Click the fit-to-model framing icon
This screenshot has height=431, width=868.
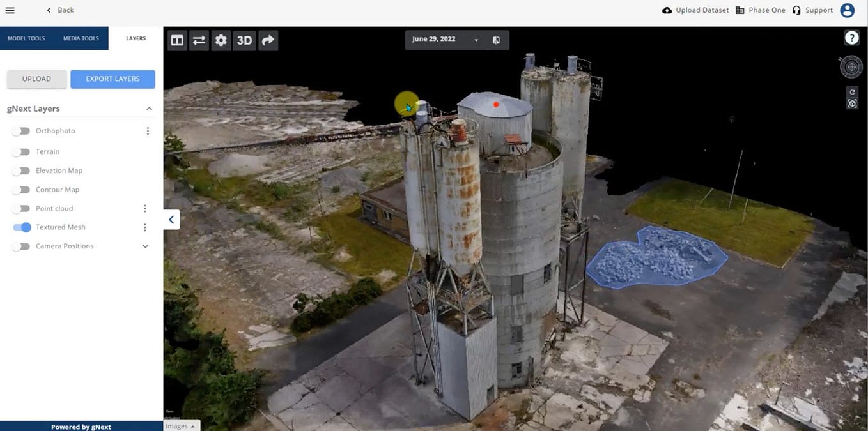pyautogui.click(x=852, y=103)
